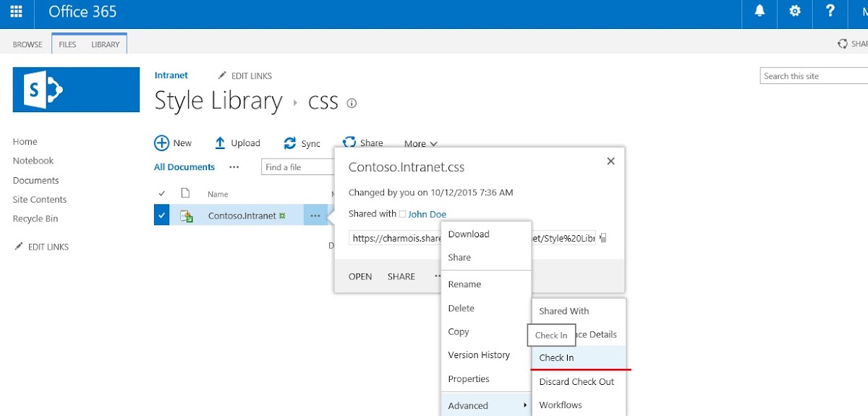868x416 pixels.
Task: Switch to the FILES ribbon tab
Action: tap(67, 44)
